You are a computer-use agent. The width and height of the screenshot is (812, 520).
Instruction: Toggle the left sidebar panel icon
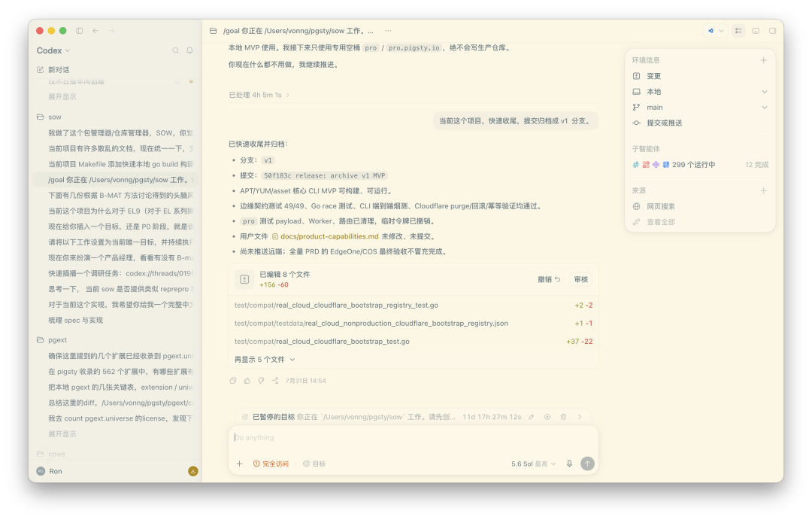pyautogui.click(x=79, y=31)
